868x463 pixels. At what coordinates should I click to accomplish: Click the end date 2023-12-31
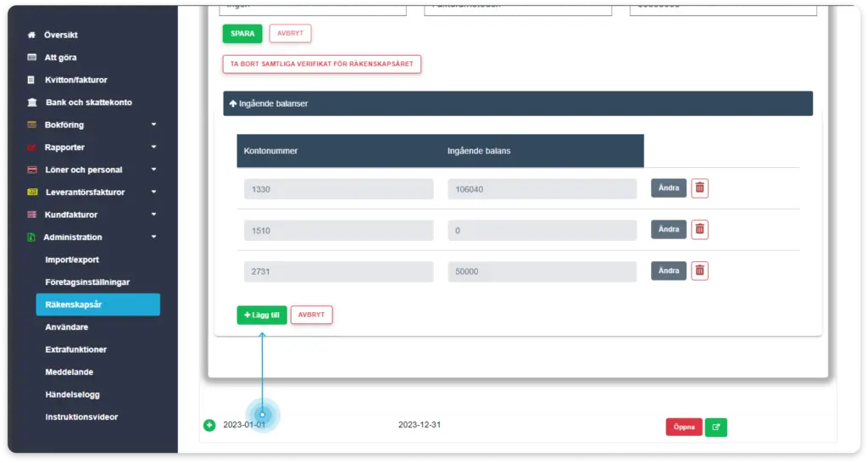point(420,425)
